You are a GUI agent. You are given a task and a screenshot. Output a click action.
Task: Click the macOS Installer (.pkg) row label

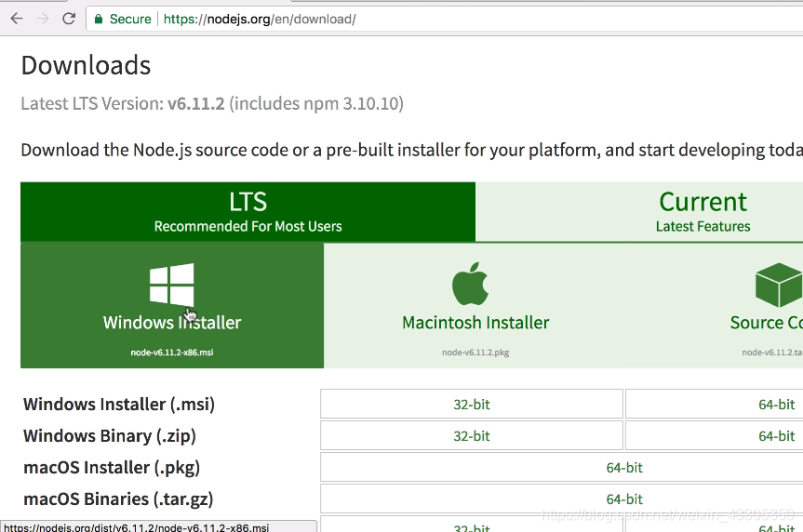coord(112,468)
